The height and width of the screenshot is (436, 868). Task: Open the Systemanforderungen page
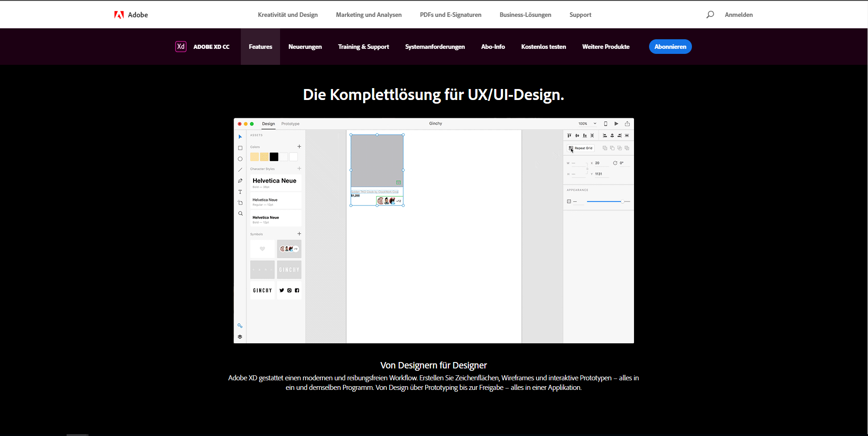435,47
